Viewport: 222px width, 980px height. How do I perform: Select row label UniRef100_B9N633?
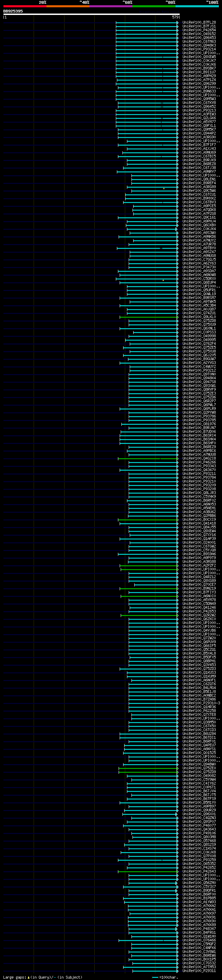pyautogui.click(x=199, y=91)
